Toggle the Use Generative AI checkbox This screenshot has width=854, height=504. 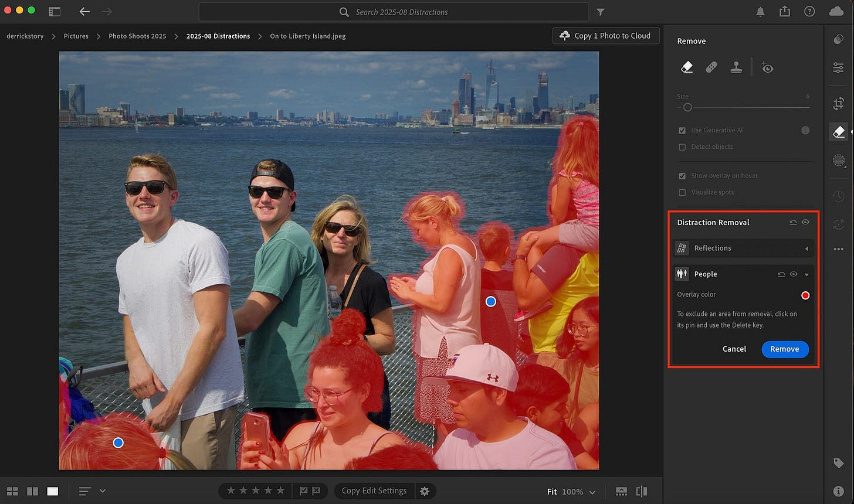[682, 130]
